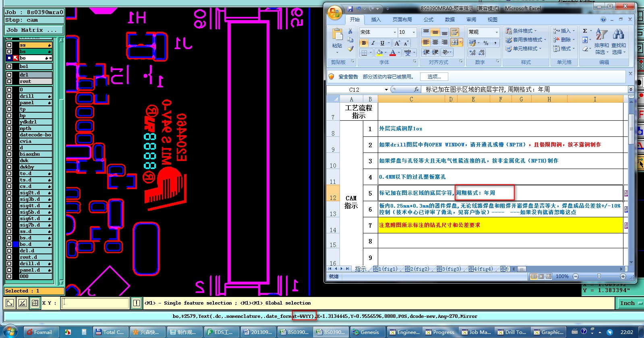This screenshot has width=644, height=338.
Task: Open the 图3(fig3) sheet tab
Action: pyautogui.click(x=449, y=269)
